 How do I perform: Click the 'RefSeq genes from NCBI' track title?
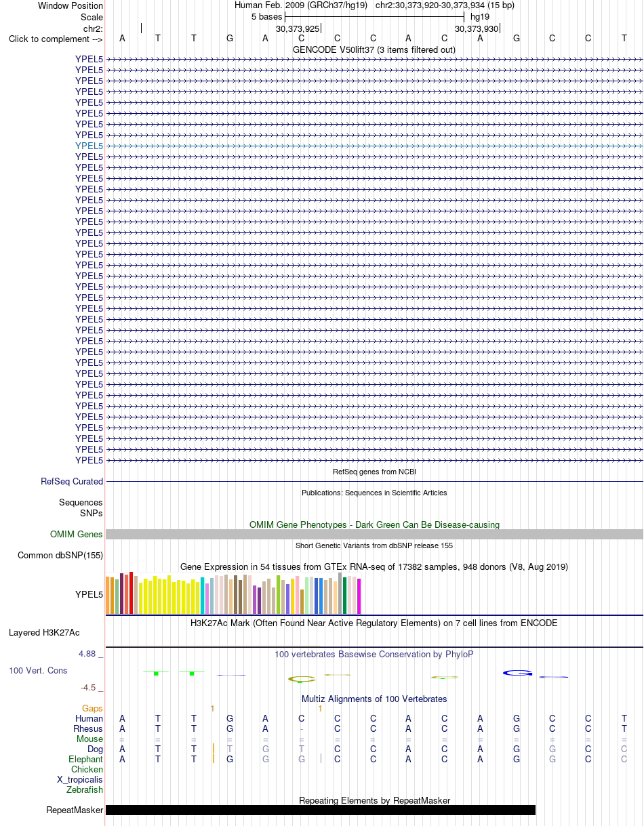[374, 472]
